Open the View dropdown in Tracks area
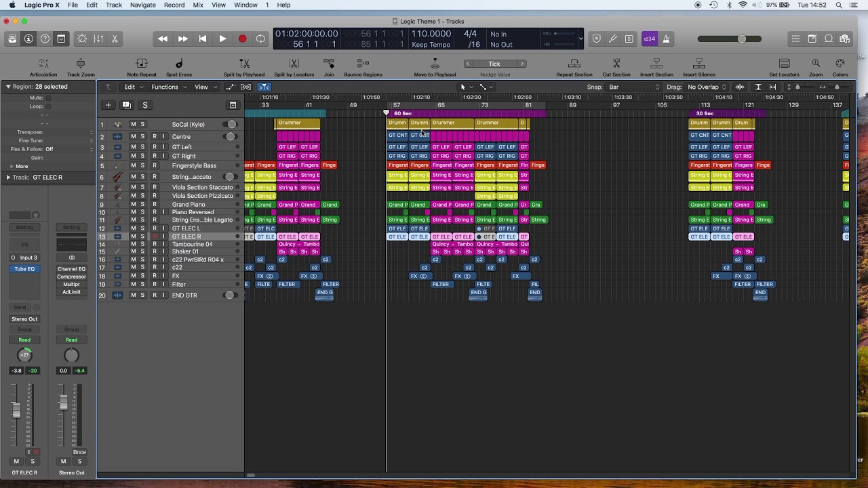This screenshot has height=488, width=868. [205, 87]
